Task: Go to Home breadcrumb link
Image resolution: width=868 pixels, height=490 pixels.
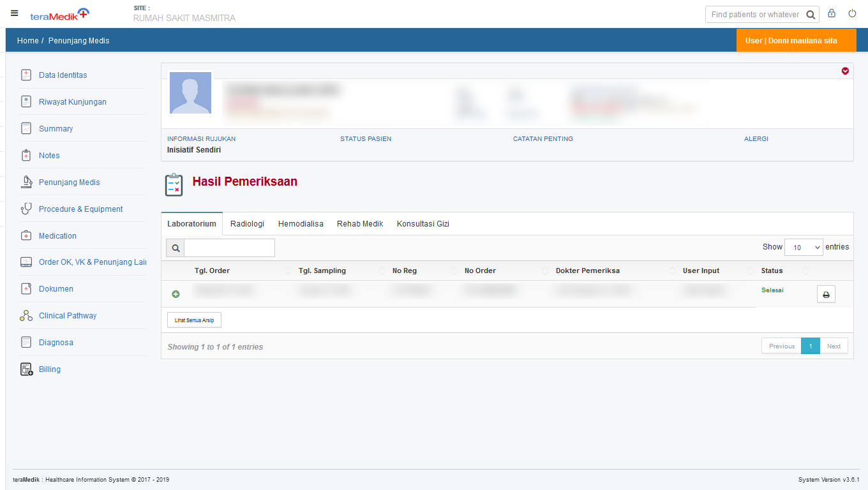Action: point(28,40)
